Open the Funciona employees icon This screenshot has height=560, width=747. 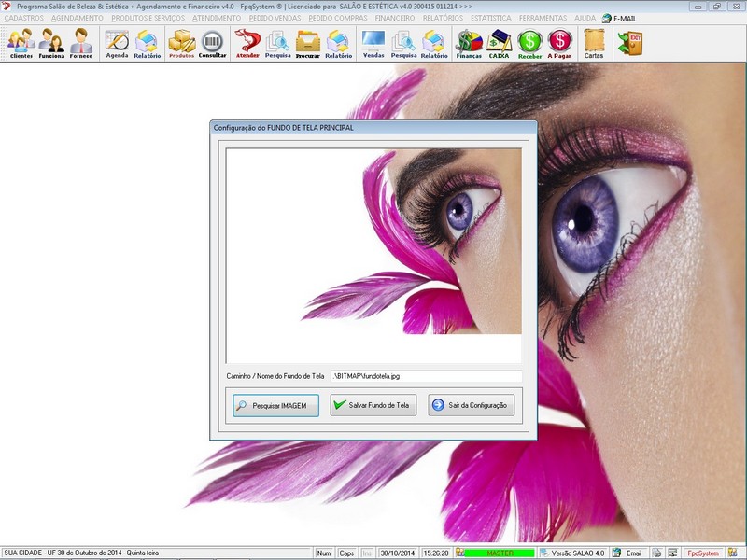[51, 43]
